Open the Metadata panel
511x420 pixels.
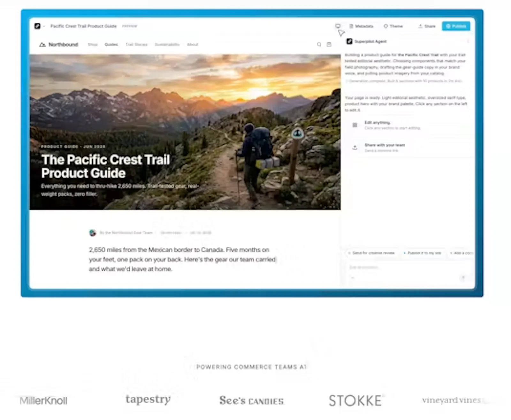pyautogui.click(x=361, y=26)
